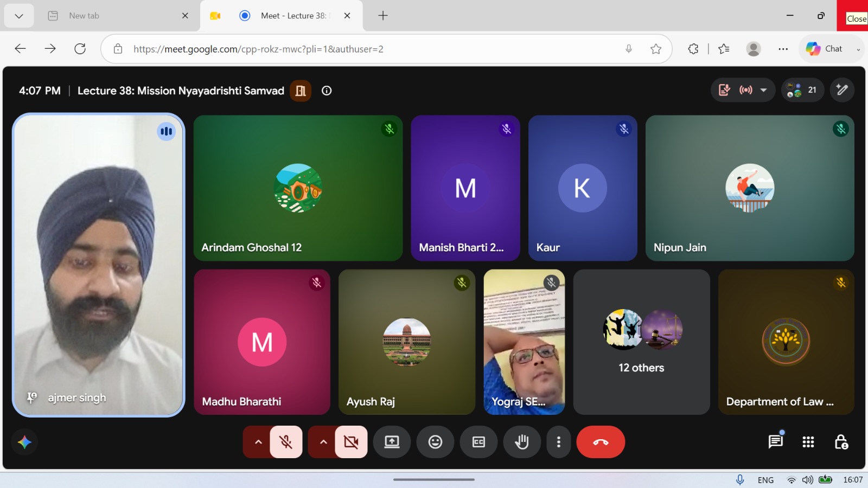
Task: Open the 21 participants people button
Action: click(802, 90)
